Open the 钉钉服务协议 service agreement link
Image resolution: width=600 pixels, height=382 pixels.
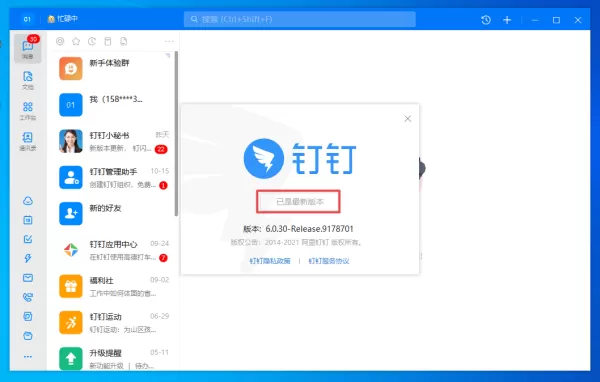pyautogui.click(x=329, y=261)
